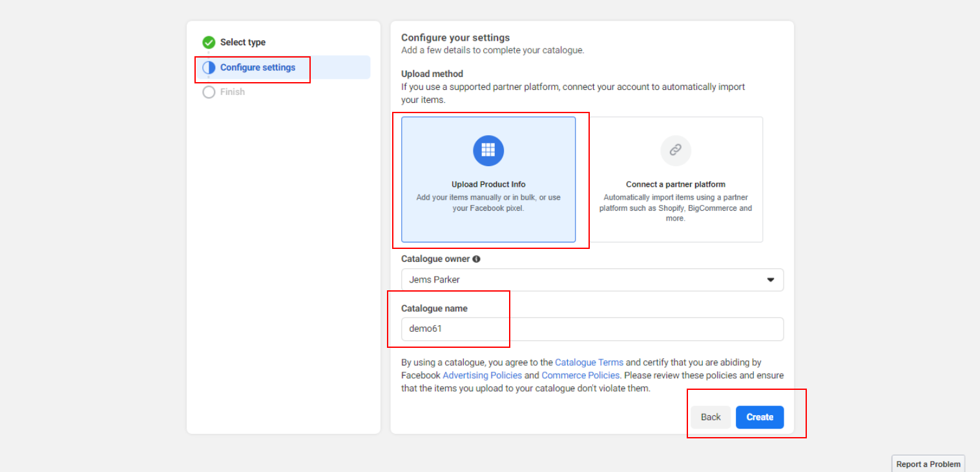The width and height of the screenshot is (980, 472).
Task: Open the Catalogue Terms link
Action: point(589,363)
